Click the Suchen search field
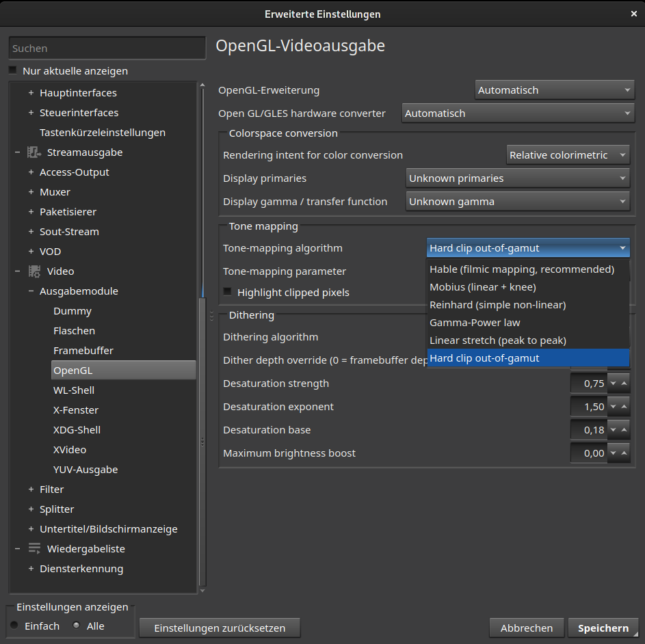This screenshot has height=644, width=645. coord(107,49)
